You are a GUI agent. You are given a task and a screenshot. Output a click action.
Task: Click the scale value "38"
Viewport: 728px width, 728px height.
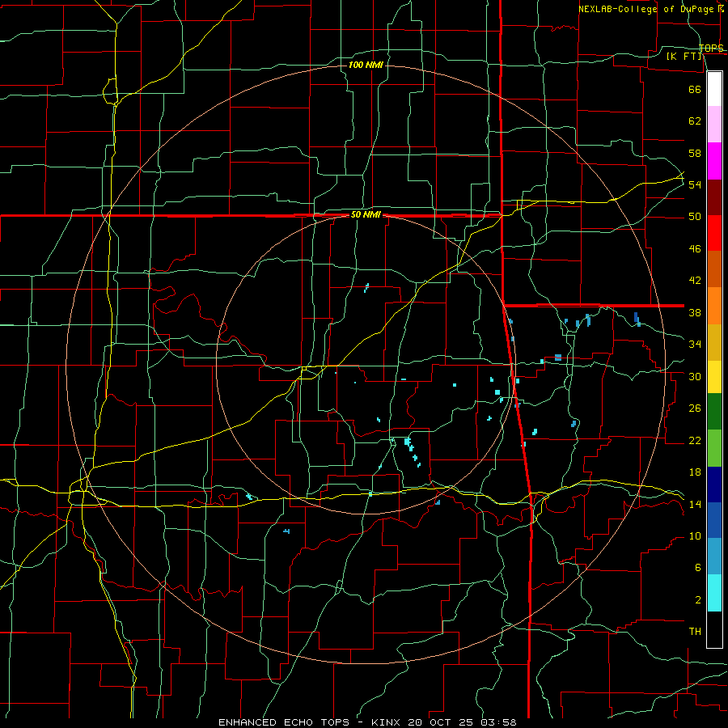695,313
